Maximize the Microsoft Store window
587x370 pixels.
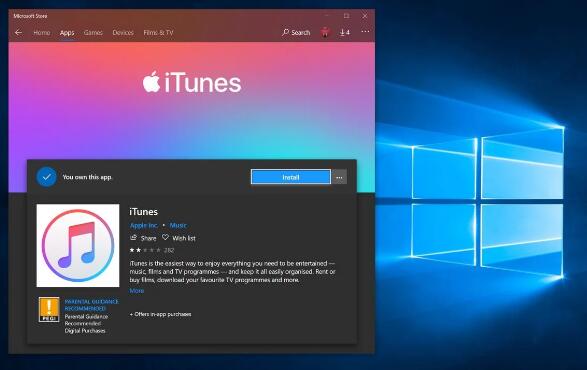pos(346,16)
